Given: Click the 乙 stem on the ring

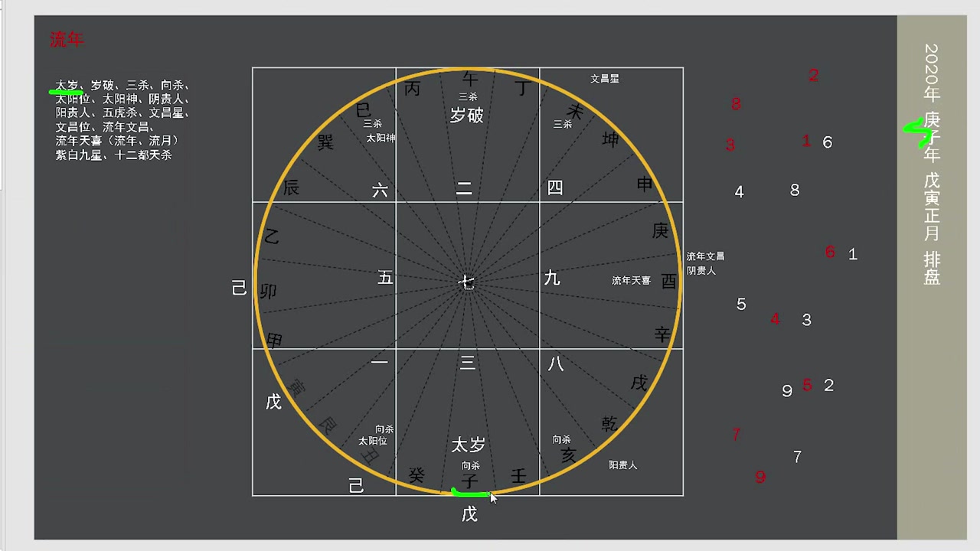Looking at the screenshot, I should (272, 237).
